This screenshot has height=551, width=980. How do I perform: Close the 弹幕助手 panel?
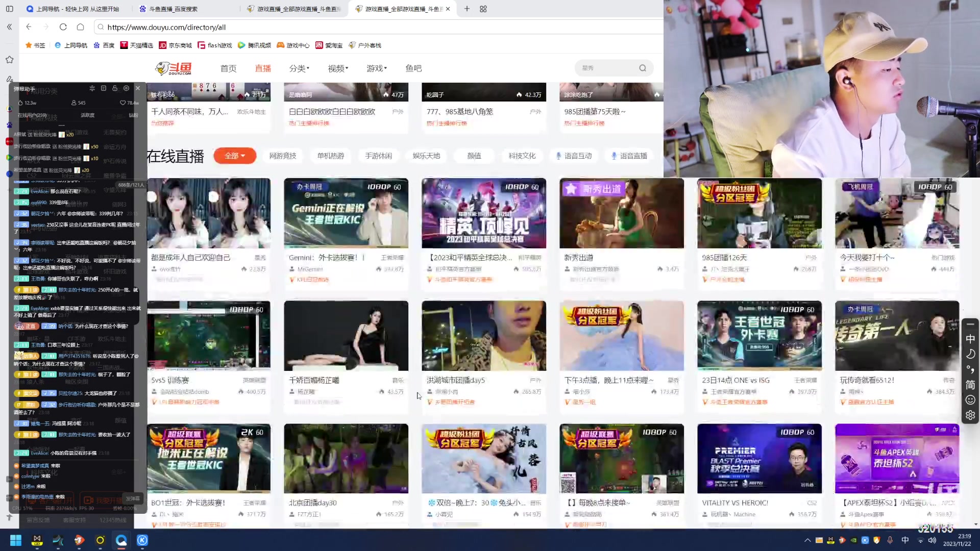[138, 88]
